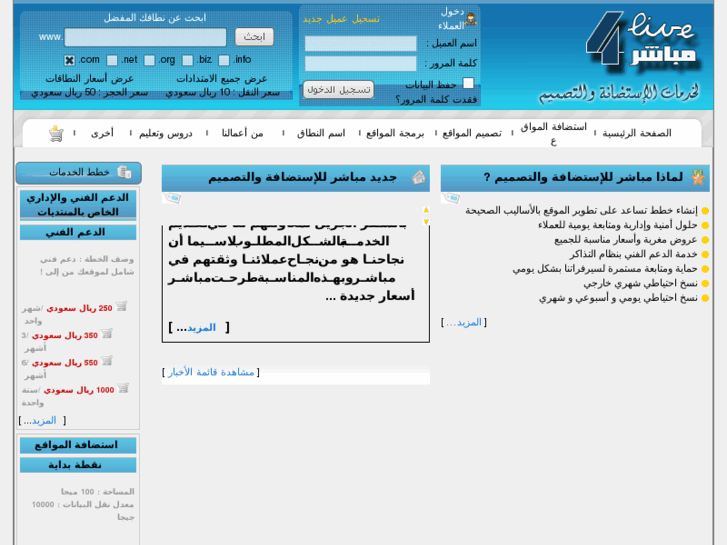727x545 pixels.
Task: Click the cart icon beside 350 ريال سعودي
Action: [x=107, y=333]
